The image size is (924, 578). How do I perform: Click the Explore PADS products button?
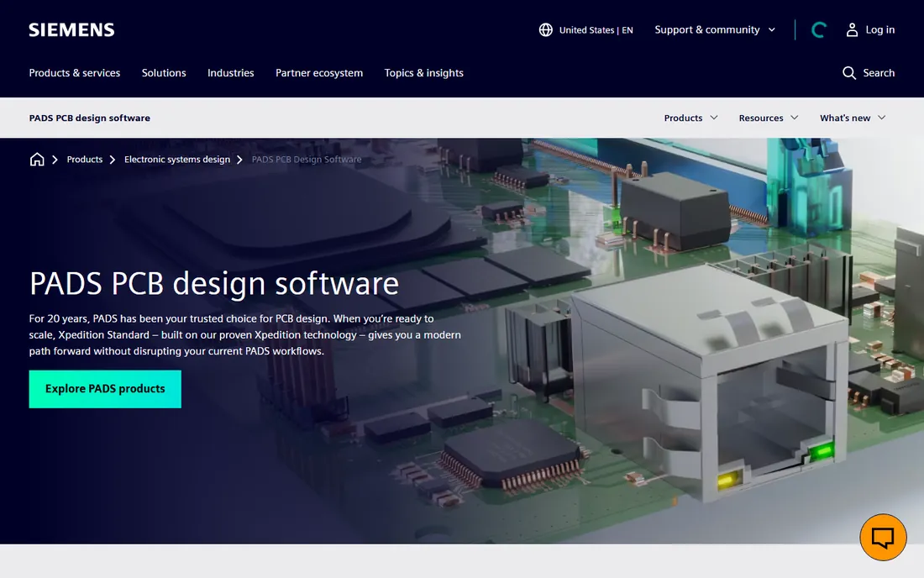point(105,389)
